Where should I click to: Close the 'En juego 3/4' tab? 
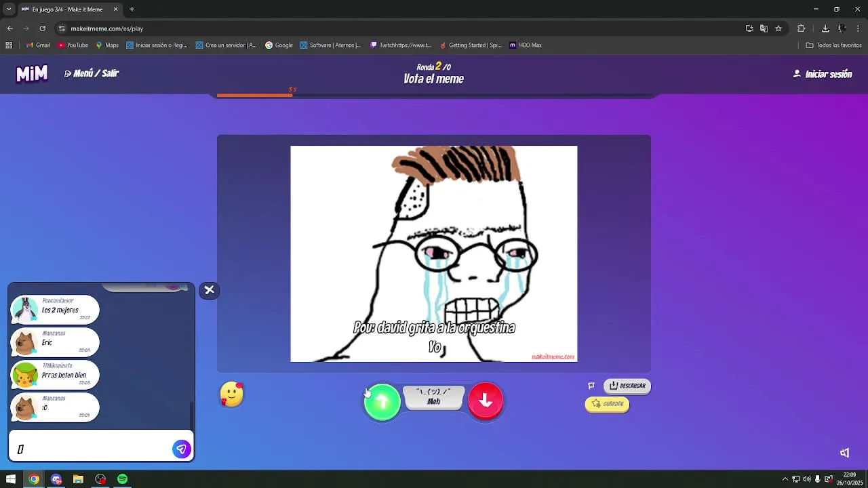(x=115, y=9)
